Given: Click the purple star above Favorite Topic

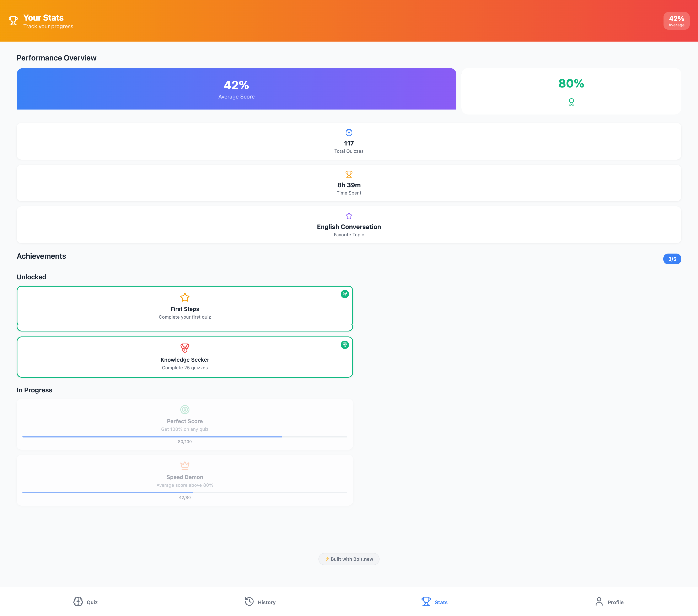Looking at the screenshot, I should pos(349,216).
